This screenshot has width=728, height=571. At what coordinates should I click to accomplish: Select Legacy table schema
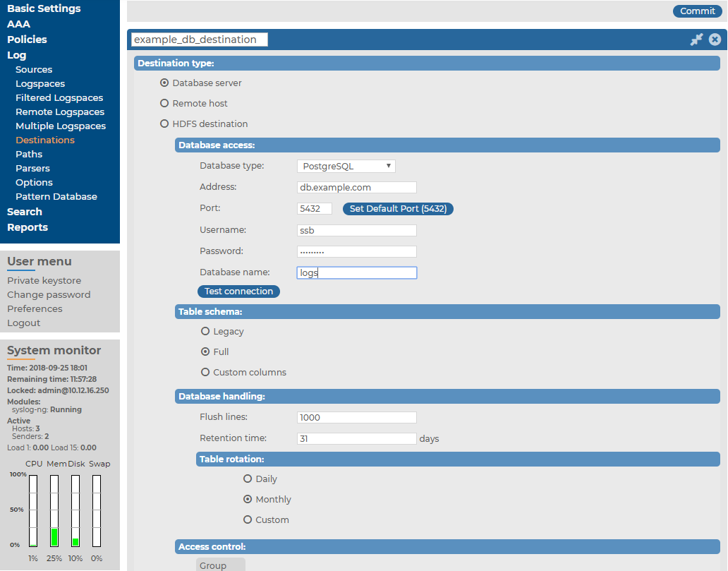pyautogui.click(x=205, y=331)
